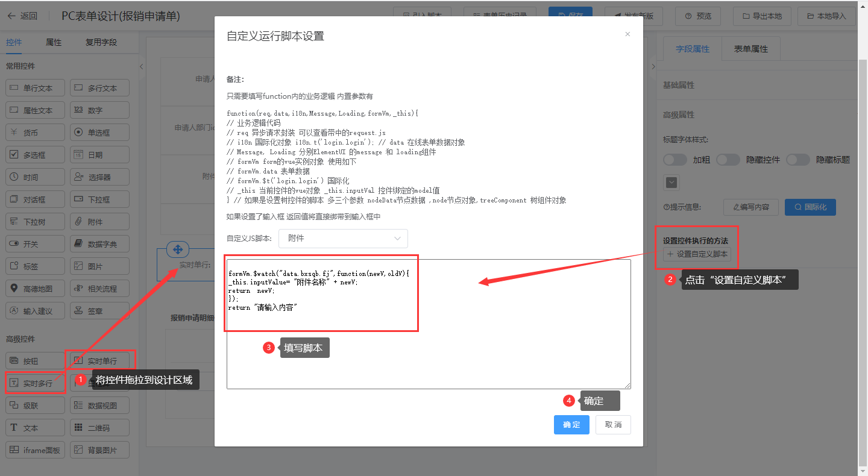Viewport: 868px width, 476px height.
Task: Switch to the 表单属性 tab
Action: (x=751, y=49)
